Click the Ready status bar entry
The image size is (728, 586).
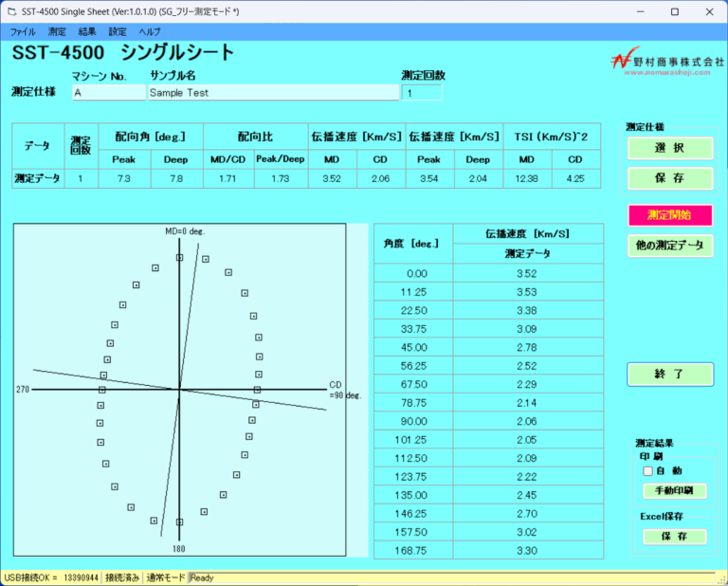(202, 578)
